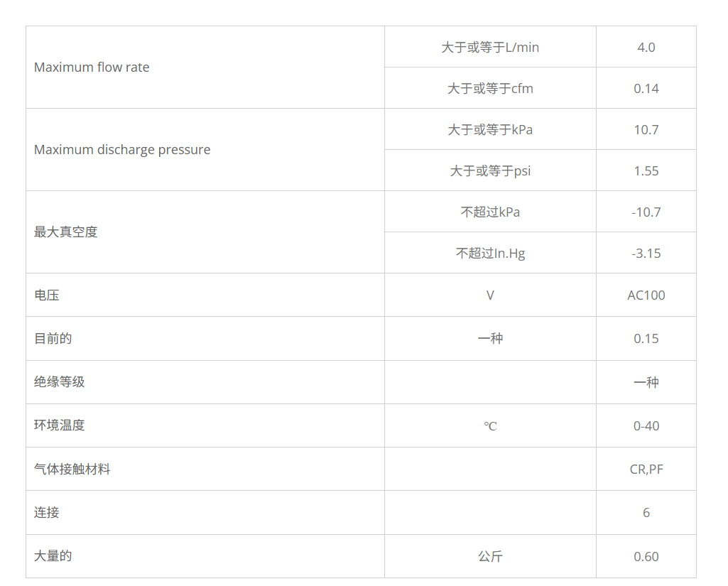Click the AC100 voltage value
728x586 pixels.
coord(646,295)
